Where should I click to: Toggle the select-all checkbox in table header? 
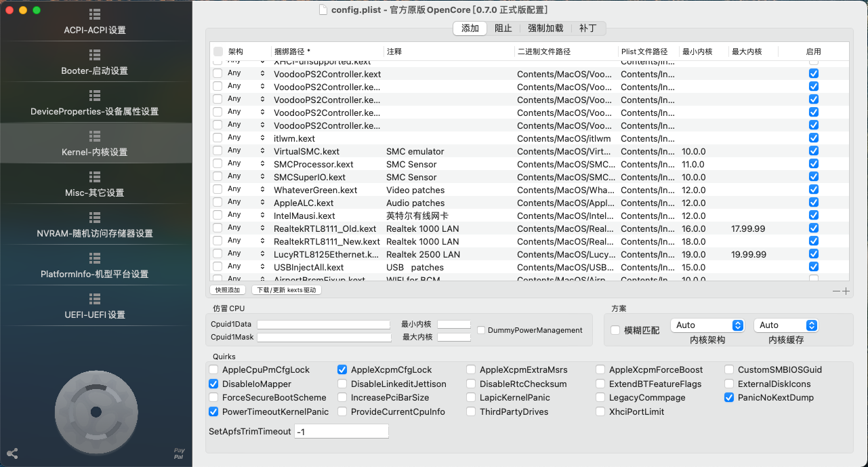click(x=218, y=52)
